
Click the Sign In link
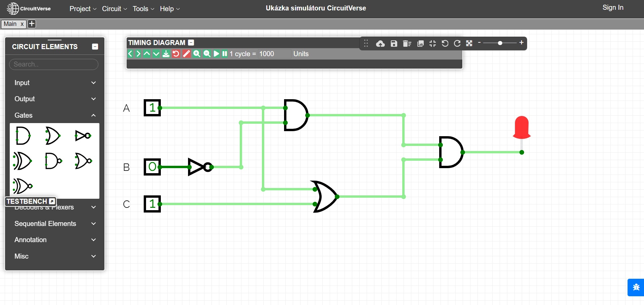(613, 7)
